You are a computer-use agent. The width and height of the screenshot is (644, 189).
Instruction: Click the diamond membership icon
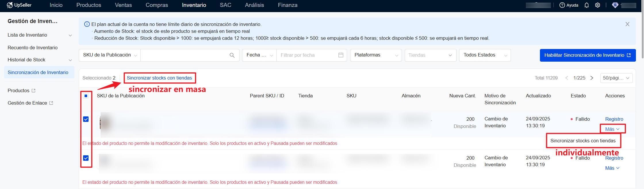(x=615, y=5)
